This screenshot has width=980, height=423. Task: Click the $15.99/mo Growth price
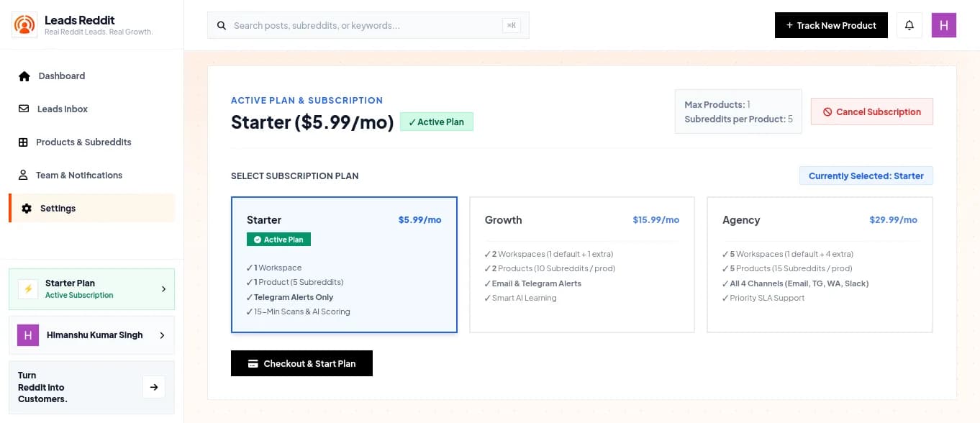(656, 220)
